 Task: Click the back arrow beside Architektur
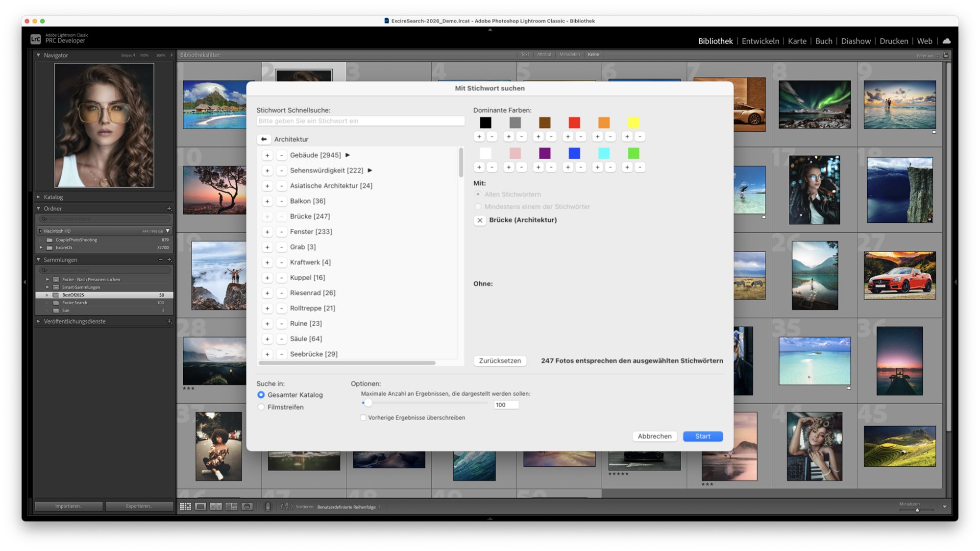(264, 139)
